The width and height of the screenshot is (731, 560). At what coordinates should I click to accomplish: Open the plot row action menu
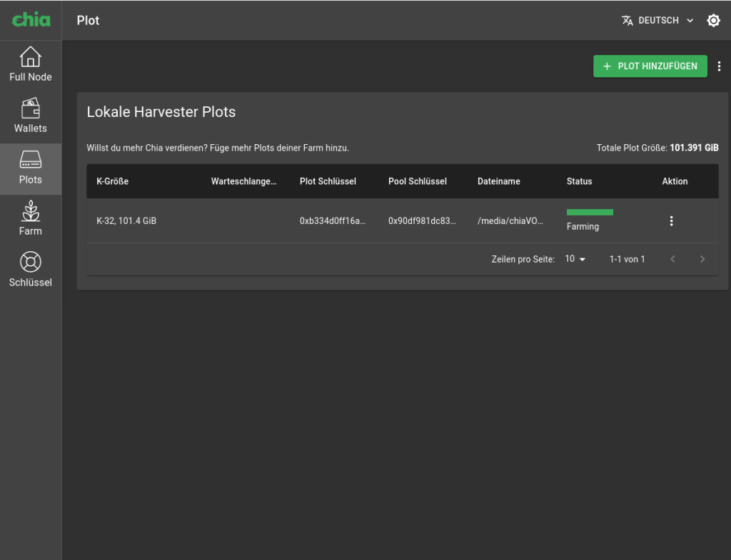click(671, 221)
